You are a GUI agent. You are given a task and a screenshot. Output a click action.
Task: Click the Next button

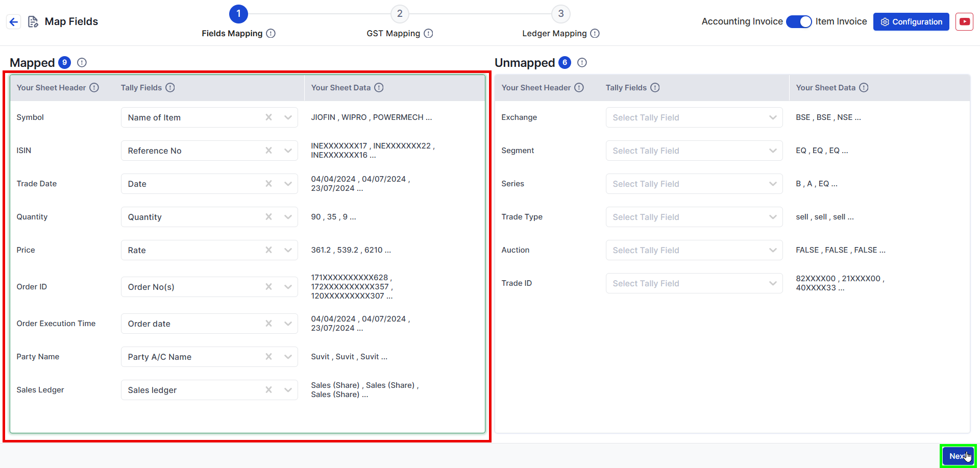(958, 456)
